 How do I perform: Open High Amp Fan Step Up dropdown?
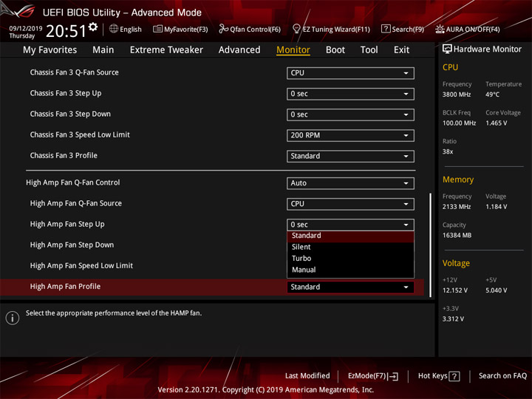[x=350, y=225]
